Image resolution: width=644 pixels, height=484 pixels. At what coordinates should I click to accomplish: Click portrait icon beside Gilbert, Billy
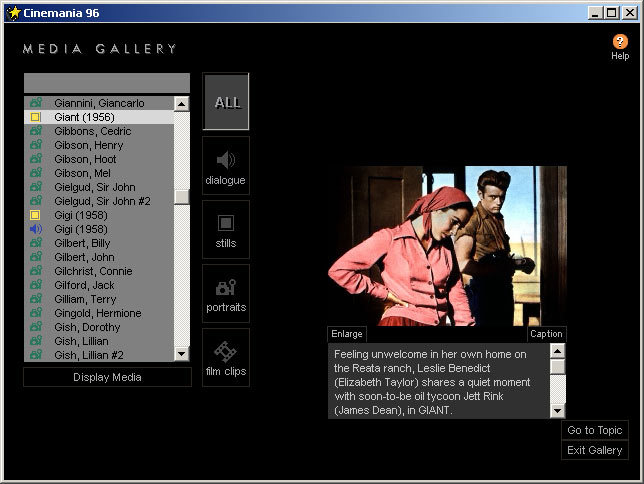(x=36, y=243)
